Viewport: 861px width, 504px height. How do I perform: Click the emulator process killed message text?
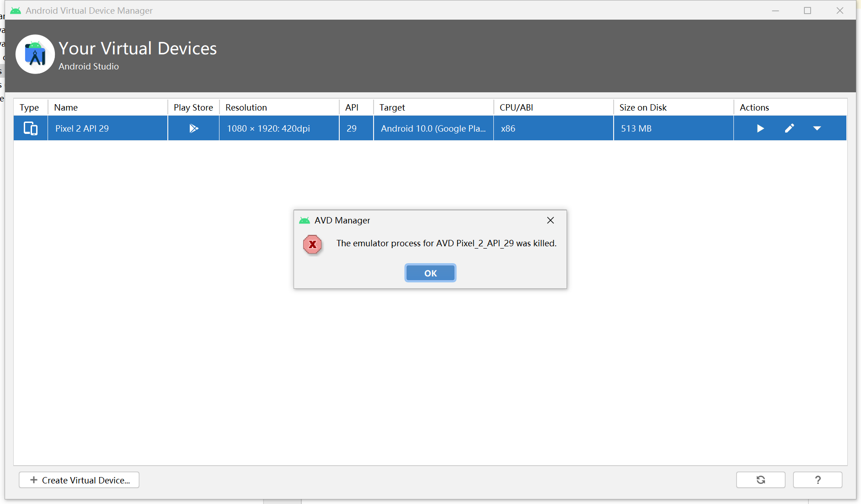pos(446,244)
